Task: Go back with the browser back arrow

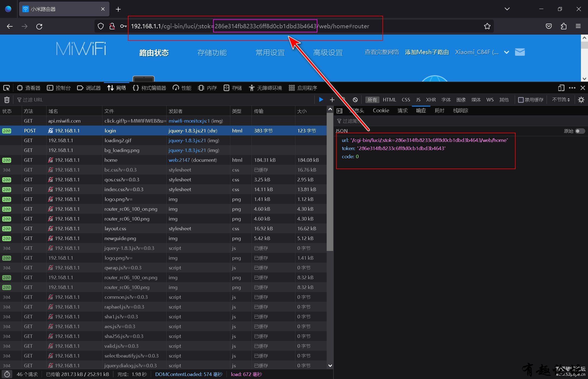Action: coord(10,26)
